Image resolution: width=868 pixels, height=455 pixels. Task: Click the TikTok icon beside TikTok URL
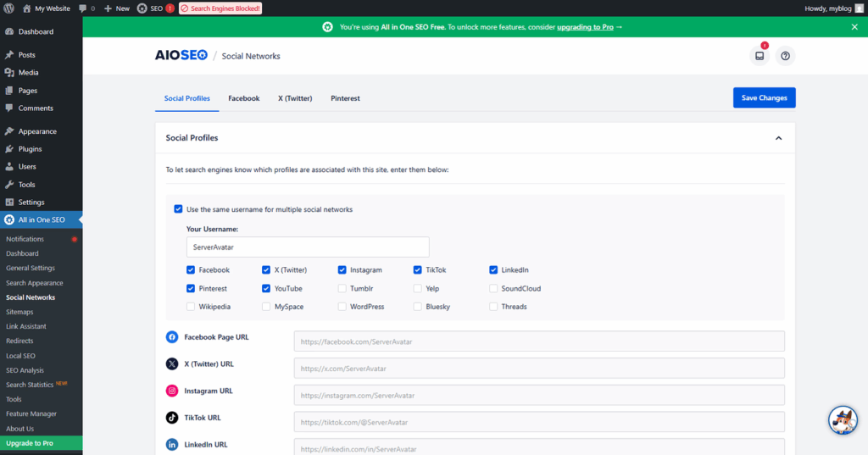pos(172,418)
